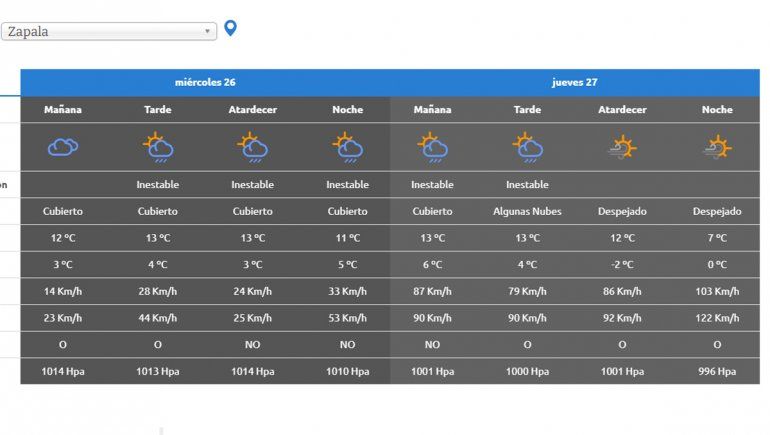Screen dimensions: 770x435
Task: Click the -2 ºC minimum temperature cell
Action: 622,264
